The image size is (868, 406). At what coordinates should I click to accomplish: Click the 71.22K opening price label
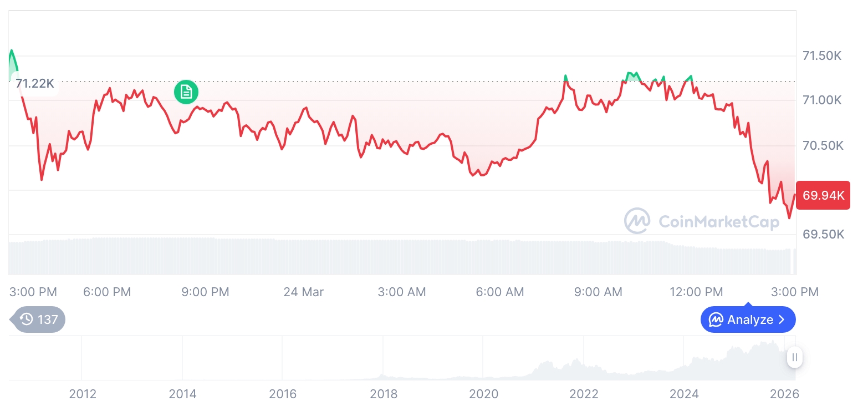(x=34, y=84)
